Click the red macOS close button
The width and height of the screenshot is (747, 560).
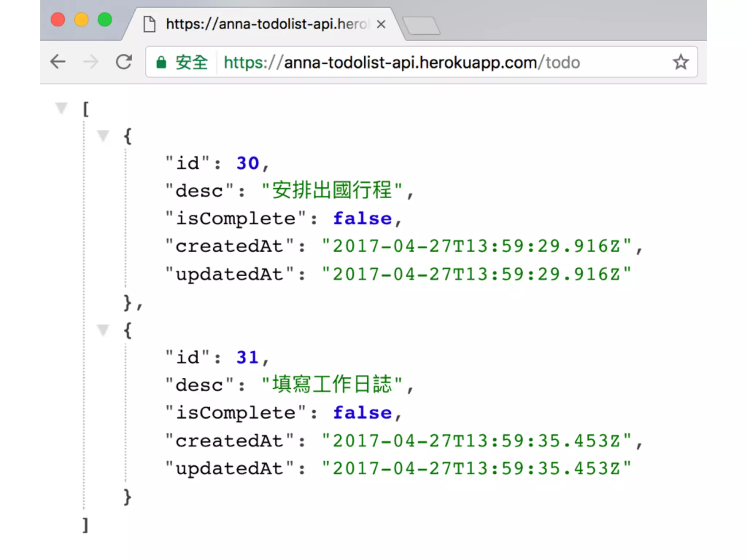click(x=58, y=20)
